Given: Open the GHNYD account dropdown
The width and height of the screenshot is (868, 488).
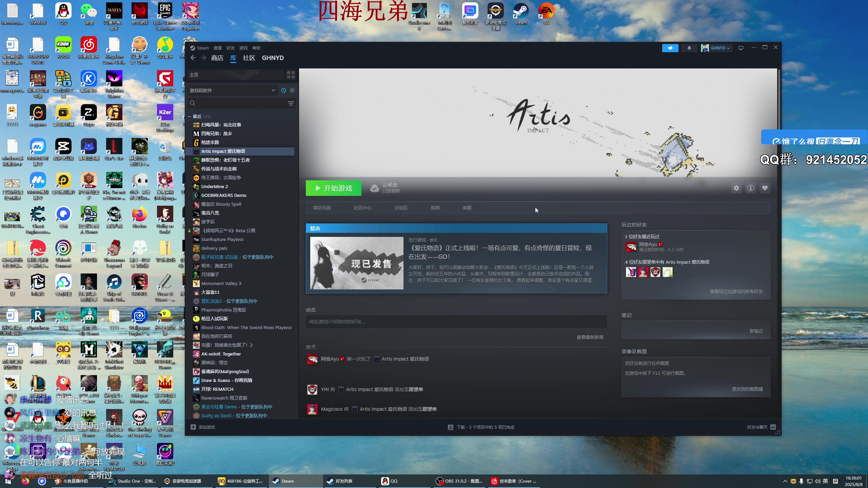Looking at the screenshot, I should 716,48.
